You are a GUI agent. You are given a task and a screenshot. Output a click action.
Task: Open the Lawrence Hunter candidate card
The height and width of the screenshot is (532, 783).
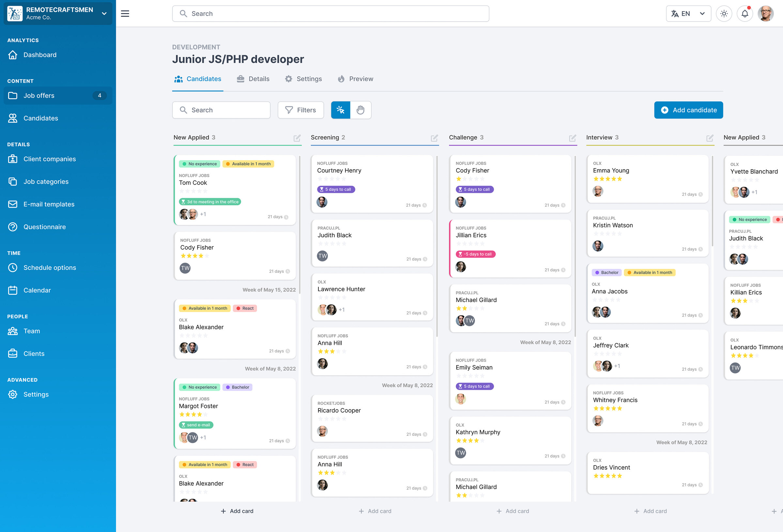point(372,297)
